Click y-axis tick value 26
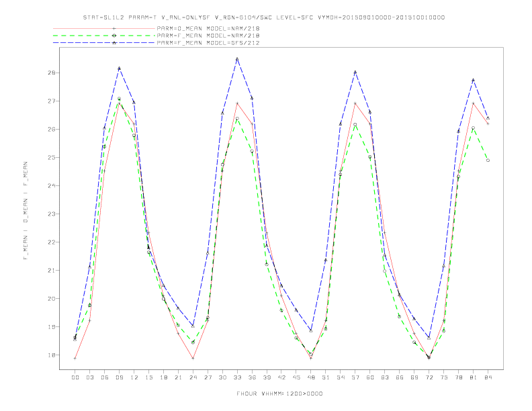532x411 pixels. (x=52, y=129)
